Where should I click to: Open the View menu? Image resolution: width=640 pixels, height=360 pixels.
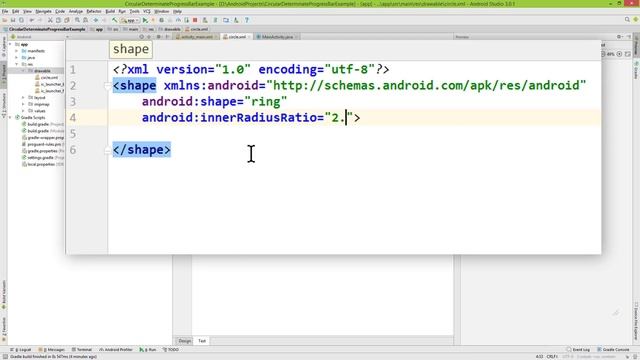27,11
